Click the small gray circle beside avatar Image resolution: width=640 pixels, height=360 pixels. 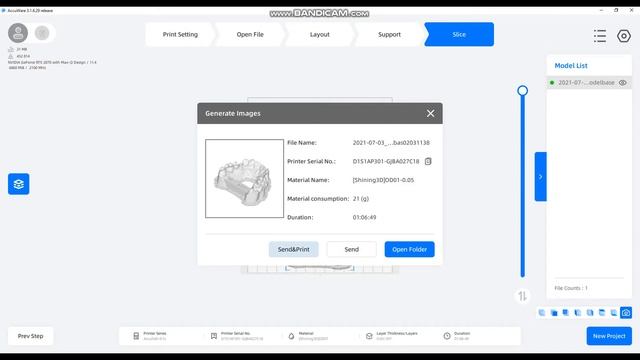(x=42, y=33)
